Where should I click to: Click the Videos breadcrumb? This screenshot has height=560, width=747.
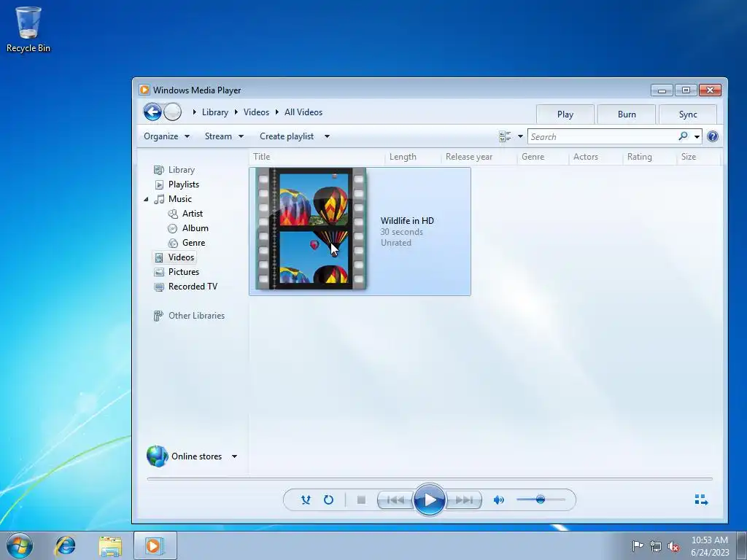256,112
